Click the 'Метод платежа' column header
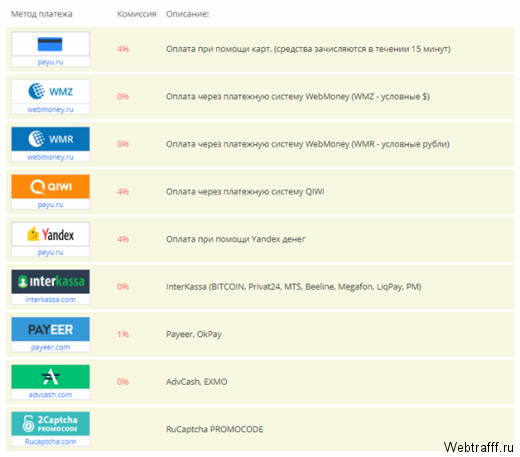 pos(42,14)
